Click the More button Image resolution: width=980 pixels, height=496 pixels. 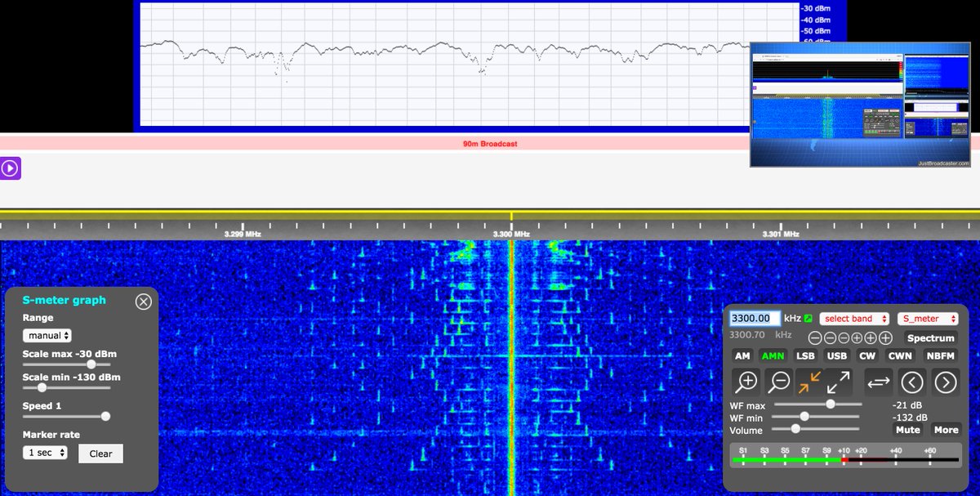coord(946,430)
